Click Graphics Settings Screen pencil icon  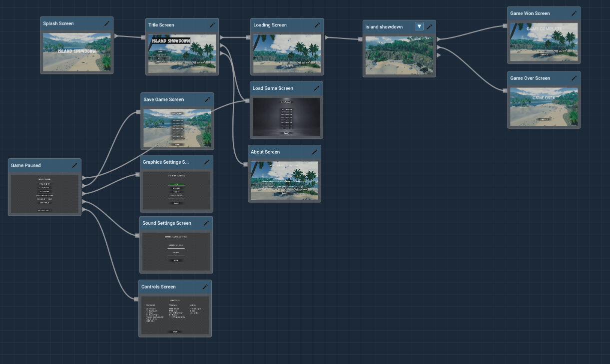[207, 162]
